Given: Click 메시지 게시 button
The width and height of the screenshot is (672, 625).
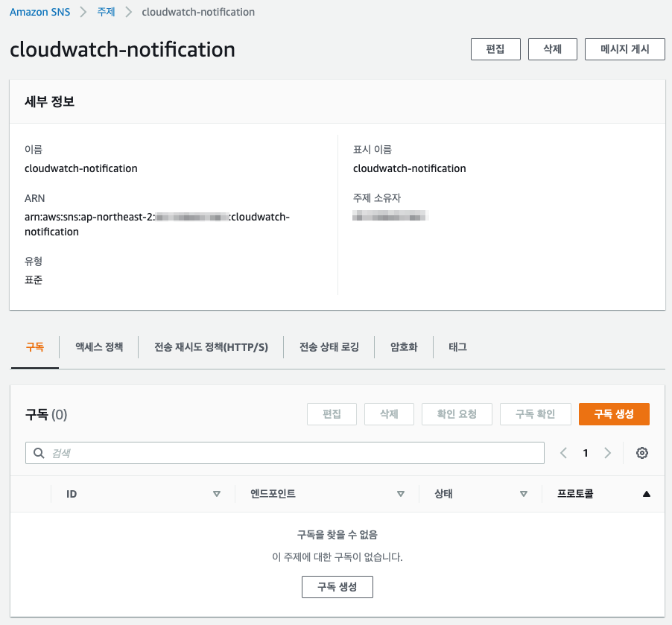Looking at the screenshot, I should [x=624, y=49].
